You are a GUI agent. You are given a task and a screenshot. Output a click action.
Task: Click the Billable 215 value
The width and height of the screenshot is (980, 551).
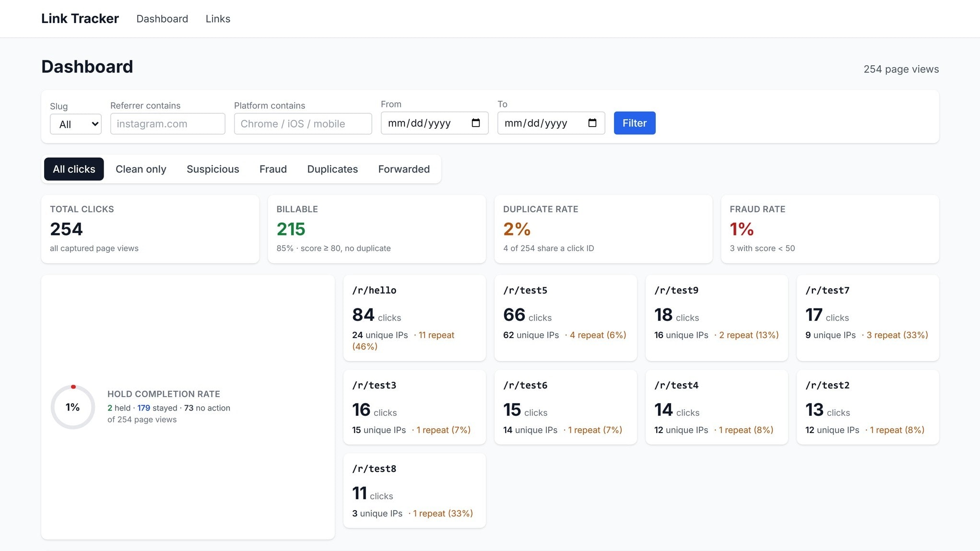pos(291,229)
